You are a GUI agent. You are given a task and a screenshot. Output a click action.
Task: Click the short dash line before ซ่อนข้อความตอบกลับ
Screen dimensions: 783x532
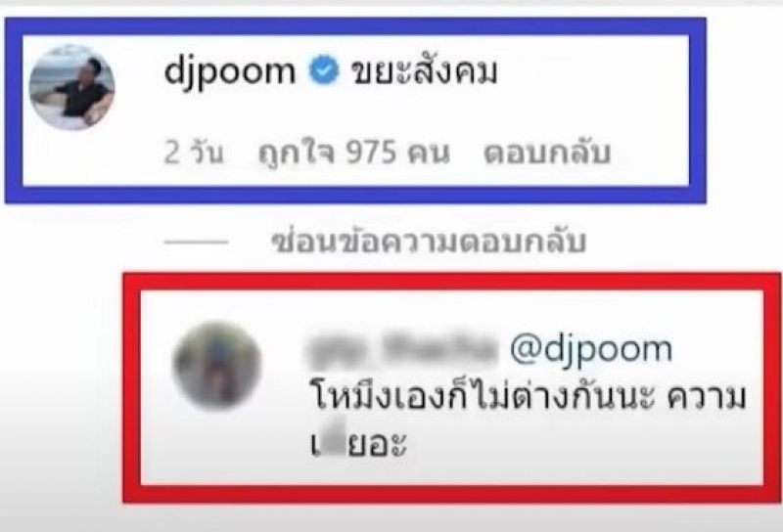tap(196, 244)
